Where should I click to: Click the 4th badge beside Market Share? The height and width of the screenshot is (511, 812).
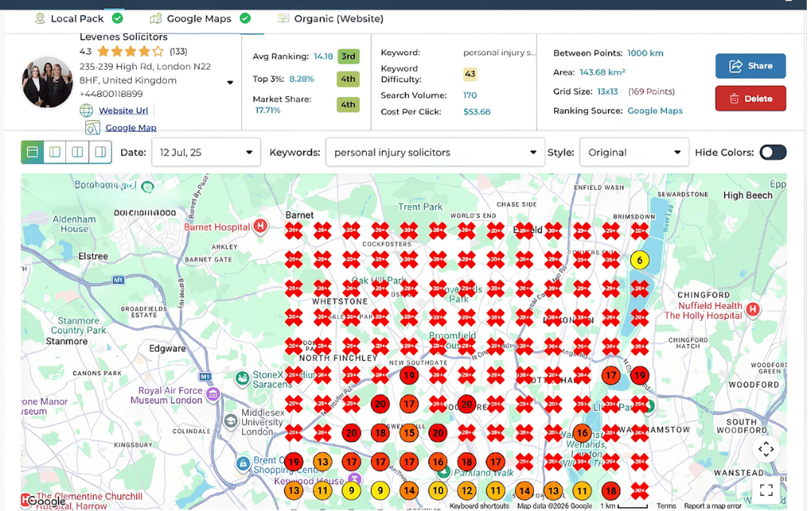coord(348,104)
